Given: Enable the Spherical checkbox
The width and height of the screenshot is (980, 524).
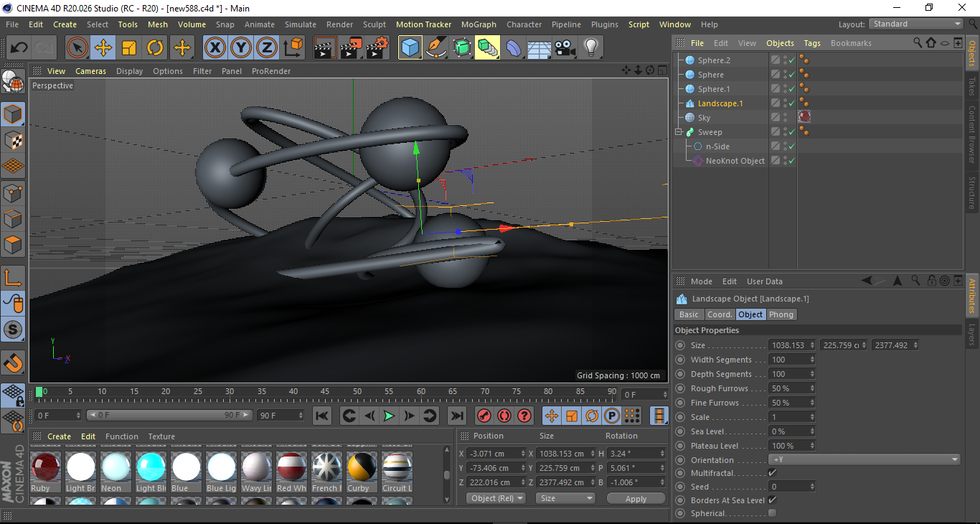Looking at the screenshot, I should tap(772, 513).
